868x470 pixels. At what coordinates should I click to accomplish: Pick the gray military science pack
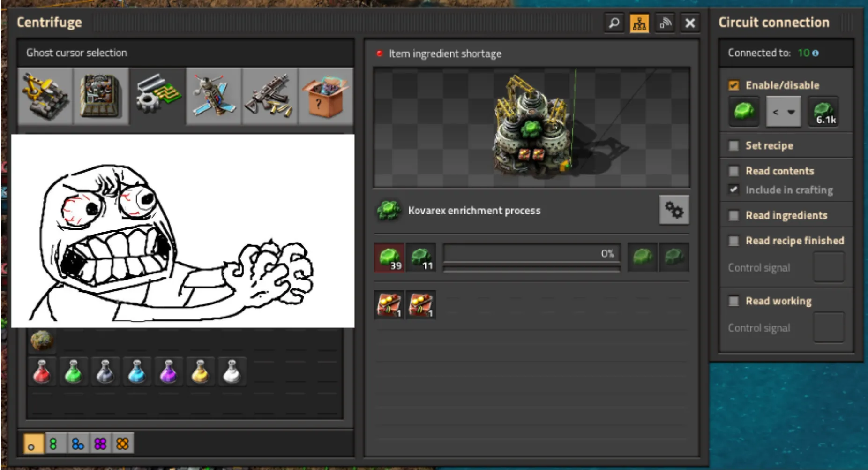pyautogui.click(x=105, y=371)
